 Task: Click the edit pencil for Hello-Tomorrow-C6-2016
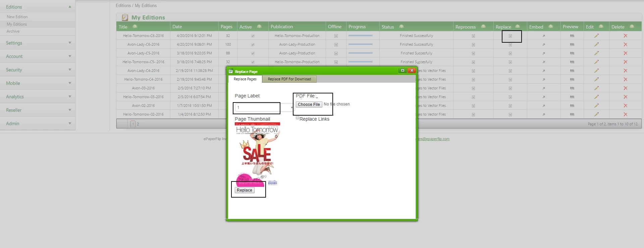(x=596, y=36)
